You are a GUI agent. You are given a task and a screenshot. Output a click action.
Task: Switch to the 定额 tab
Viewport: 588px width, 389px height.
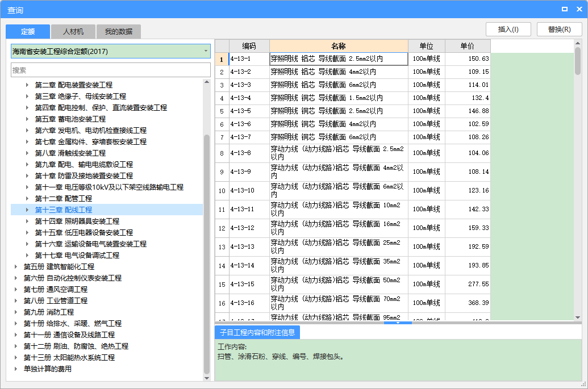(28, 31)
